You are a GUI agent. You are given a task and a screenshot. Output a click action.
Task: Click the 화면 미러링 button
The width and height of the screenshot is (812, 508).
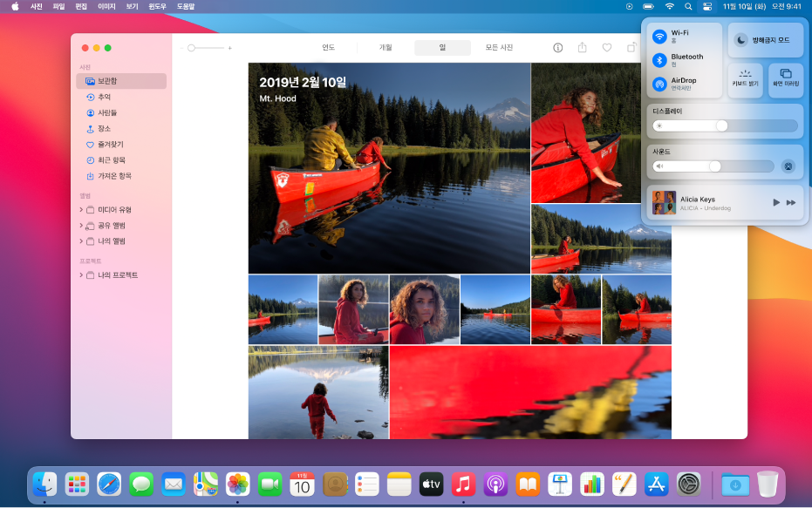pyautogui.click(x=786, y=79)
